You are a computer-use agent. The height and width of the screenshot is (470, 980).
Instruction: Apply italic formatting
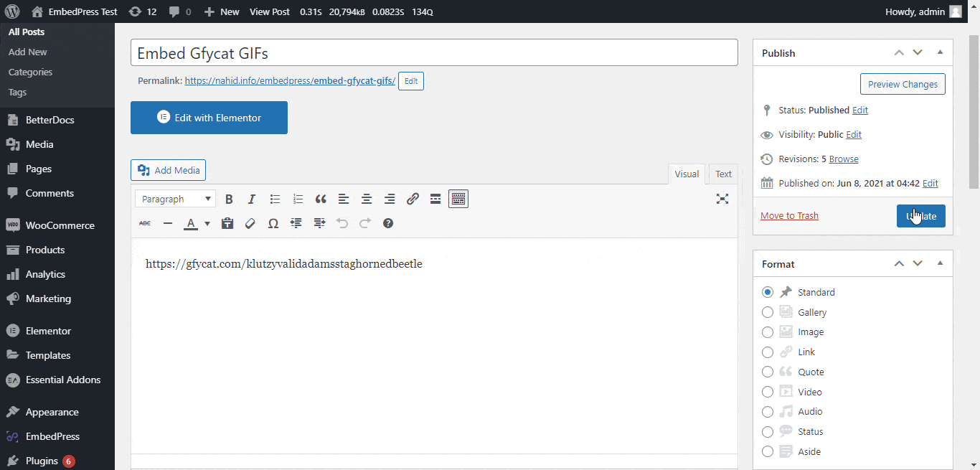coord(252,199)
